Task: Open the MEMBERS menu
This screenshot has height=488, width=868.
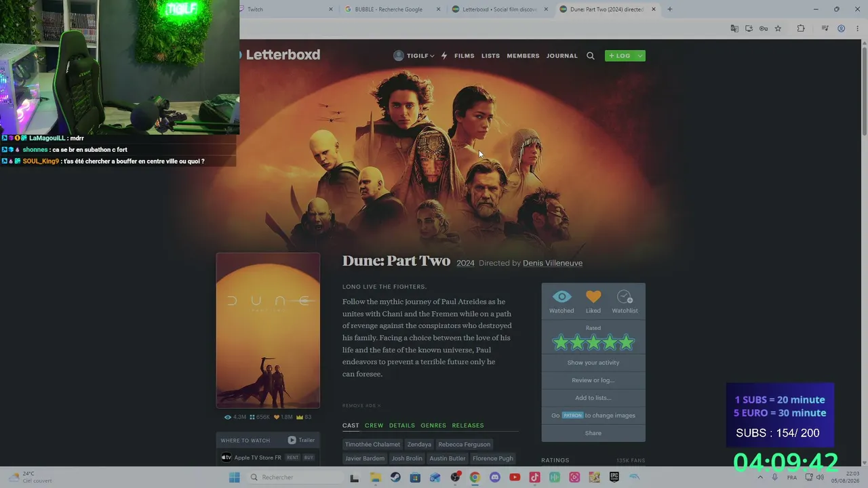Action: (x=523, y=56)
